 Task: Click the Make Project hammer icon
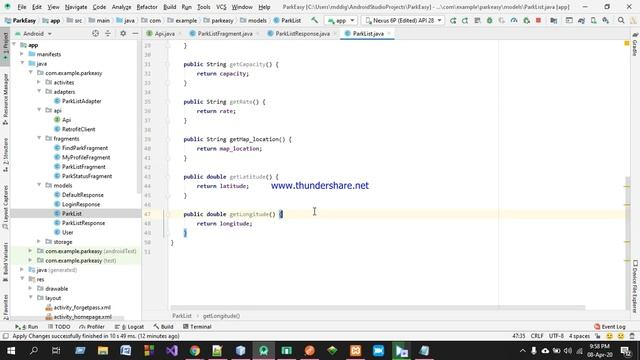(314, 20)
